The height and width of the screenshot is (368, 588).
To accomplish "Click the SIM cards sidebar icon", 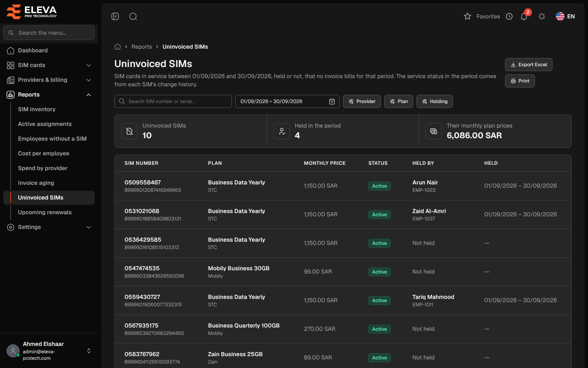I will point(11,65).
